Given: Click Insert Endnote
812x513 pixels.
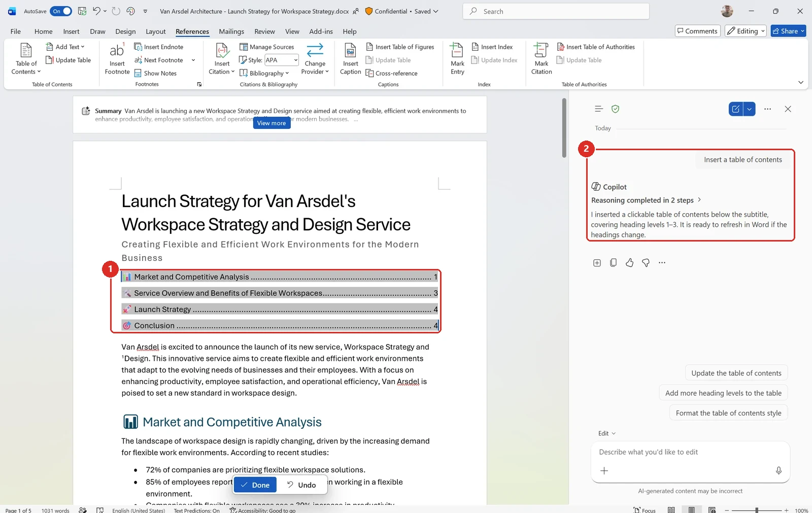Looking at the screenshot, I should point(159,47).
